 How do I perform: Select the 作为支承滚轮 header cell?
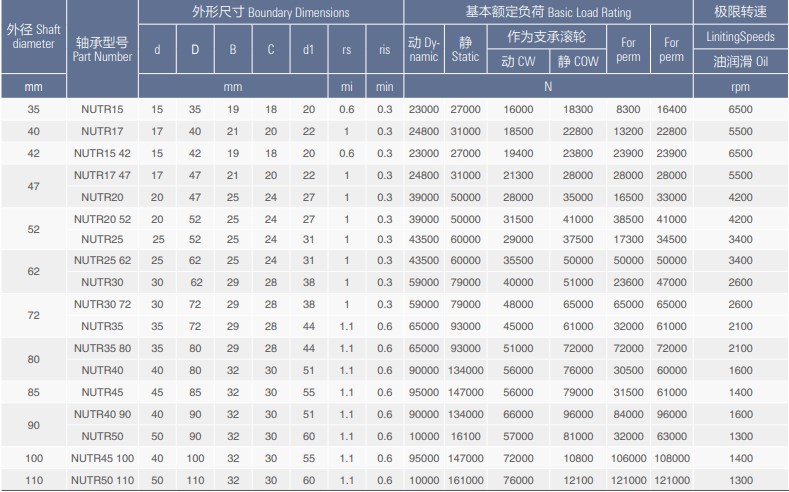[x=546, y=37]
